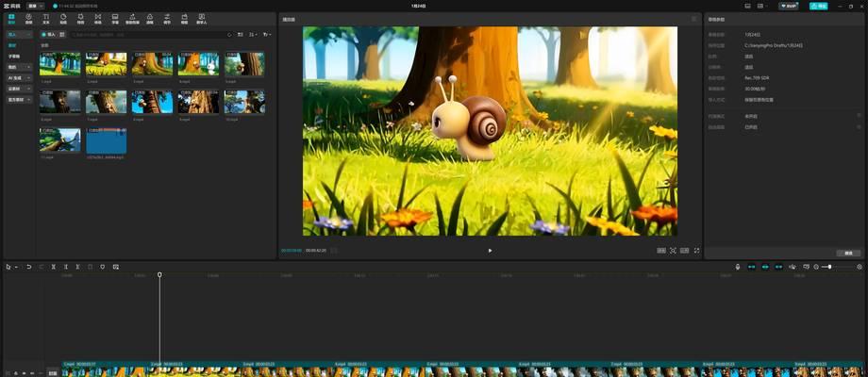
Task: Toggle main track magnet
Action: [x=751, y=267]
